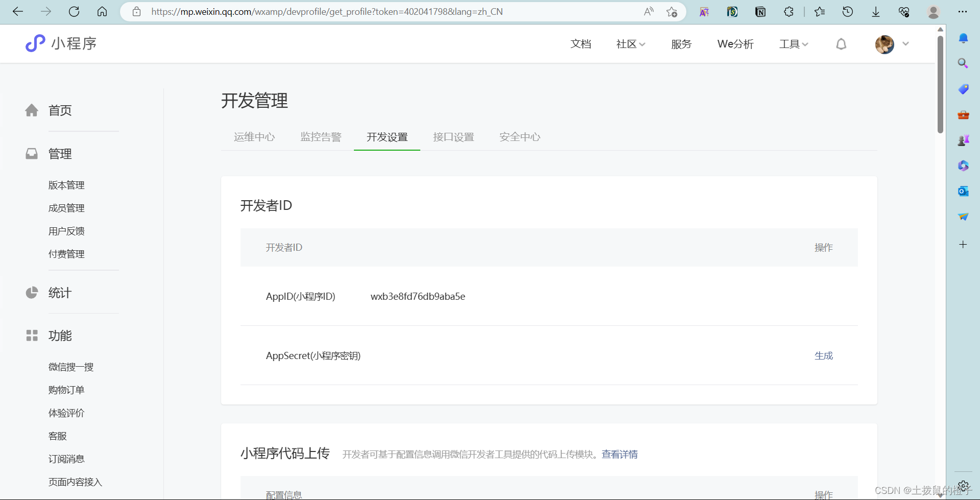Click the browser forward arrow

coord(46,11)
